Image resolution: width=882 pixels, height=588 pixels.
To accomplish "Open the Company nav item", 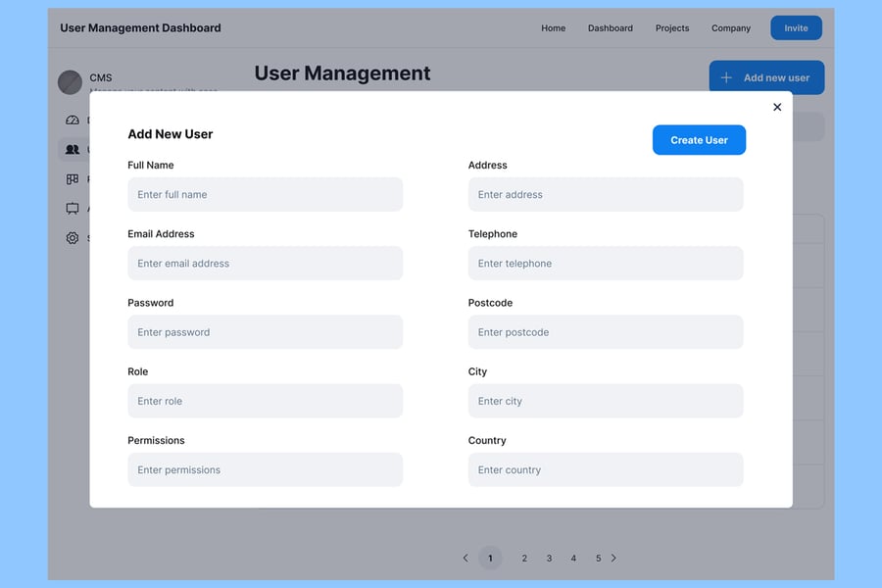I will (731, 28).
